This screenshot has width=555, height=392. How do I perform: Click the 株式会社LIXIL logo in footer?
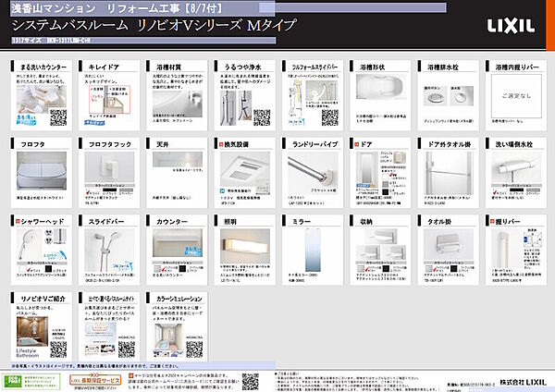(x=524, y=382)
